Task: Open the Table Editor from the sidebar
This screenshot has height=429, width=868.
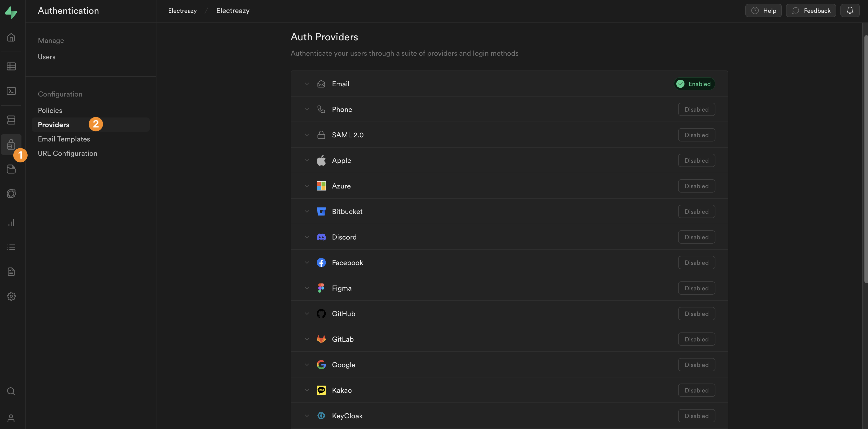Action: (11, 66)
